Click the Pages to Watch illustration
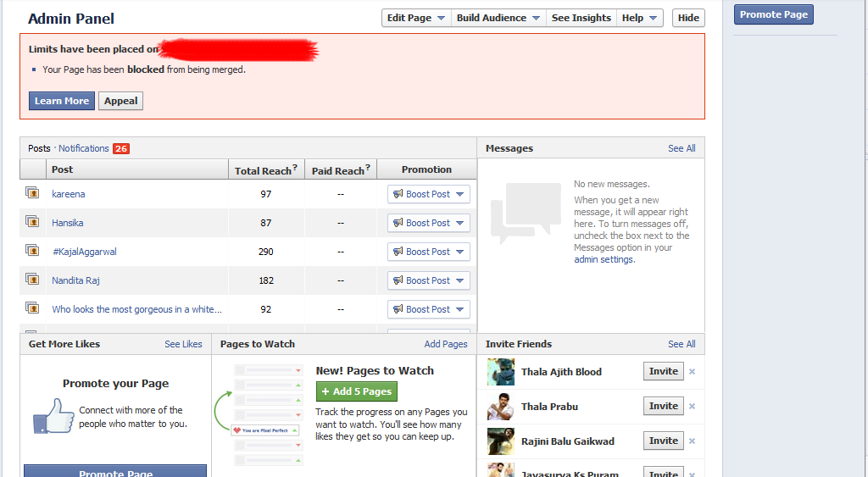 click(x=259, y=415)
